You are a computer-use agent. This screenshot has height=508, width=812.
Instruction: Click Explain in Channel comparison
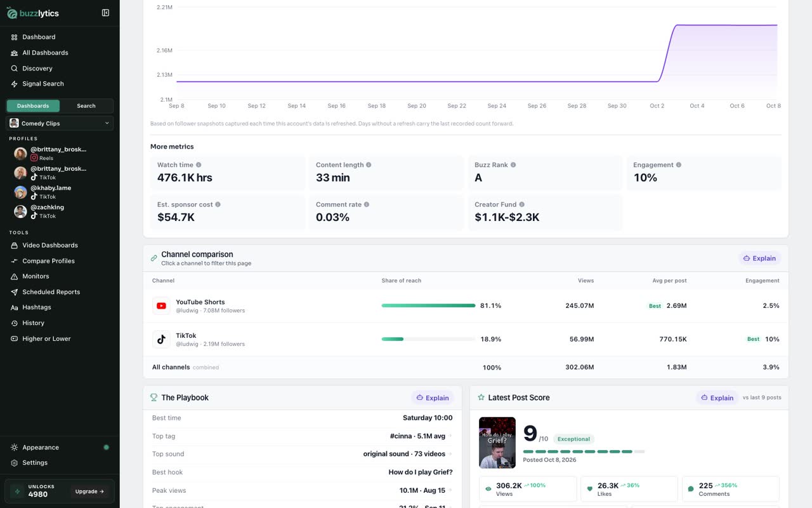pos(759,258)
